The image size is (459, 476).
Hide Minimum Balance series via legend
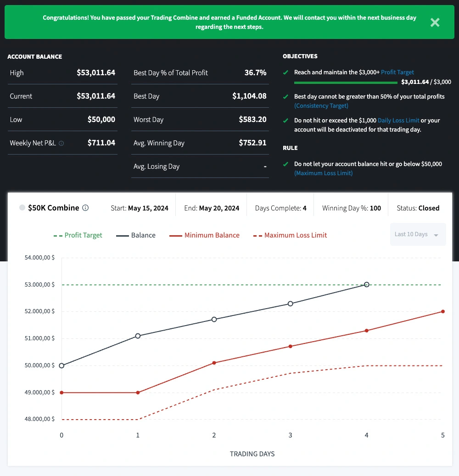coord(205,235)
